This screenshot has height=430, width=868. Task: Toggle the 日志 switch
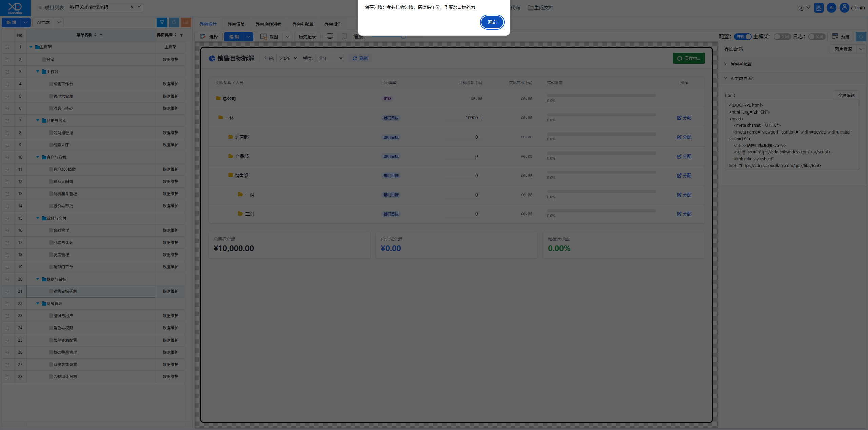(x=817, y=37)
